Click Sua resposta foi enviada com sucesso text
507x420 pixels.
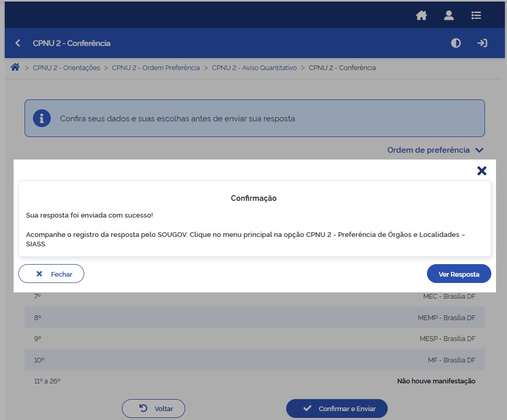click(89, 215)
